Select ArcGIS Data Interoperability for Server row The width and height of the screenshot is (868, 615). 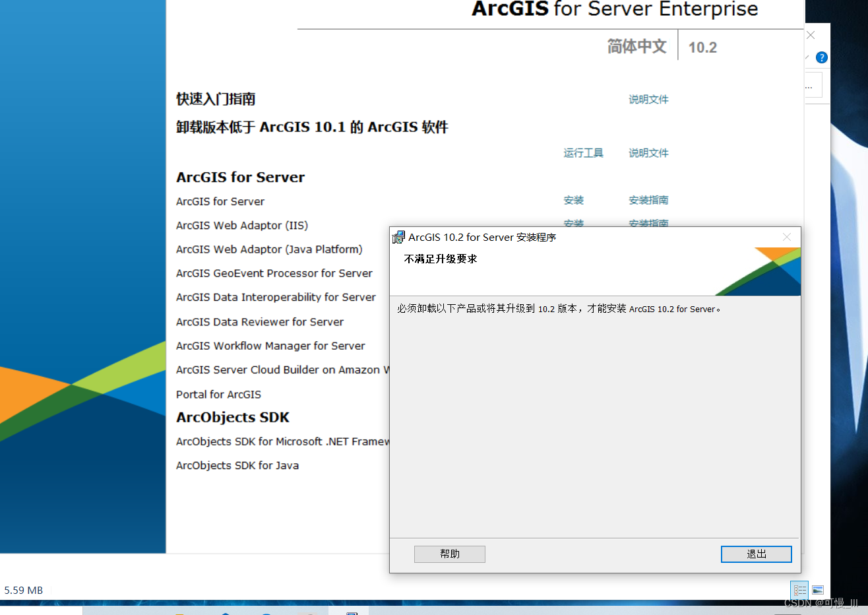[x=276, y=298]
